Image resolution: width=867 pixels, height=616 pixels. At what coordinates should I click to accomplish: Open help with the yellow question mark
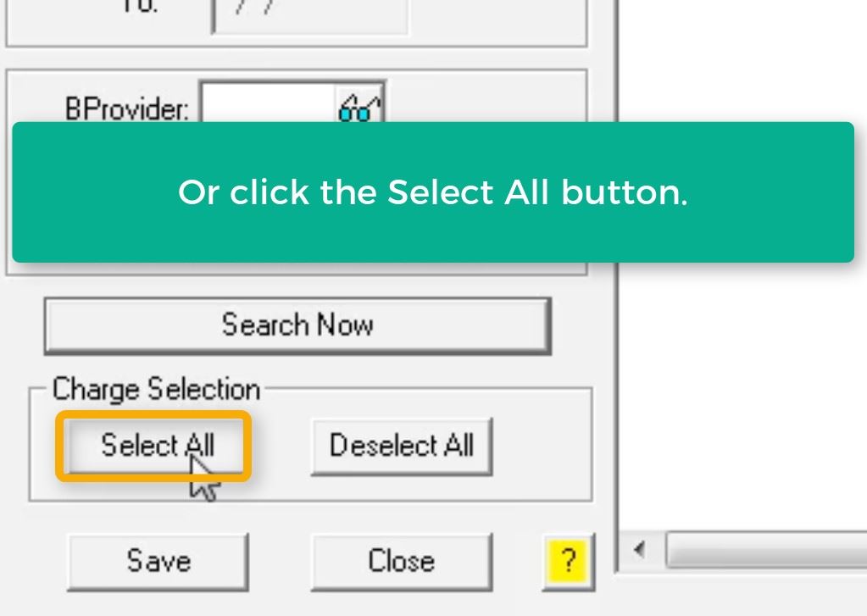coord(568,561)
